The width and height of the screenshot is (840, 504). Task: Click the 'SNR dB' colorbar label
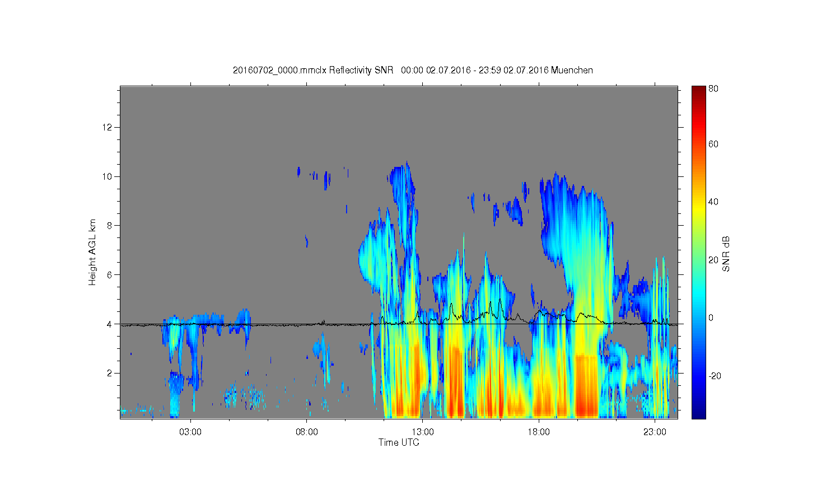726,254
